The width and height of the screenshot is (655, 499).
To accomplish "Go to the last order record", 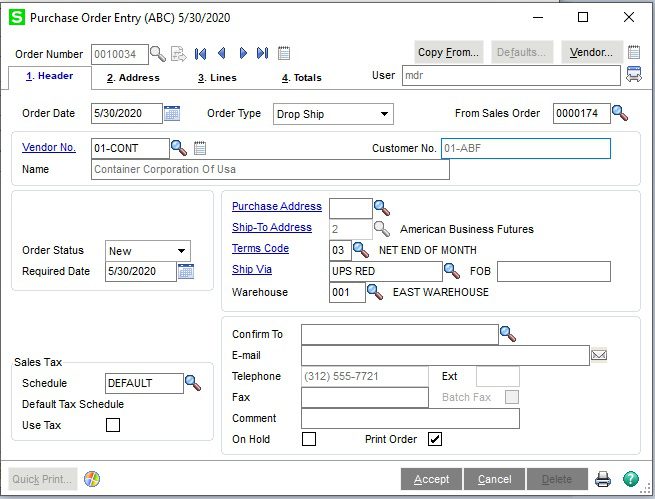I will click(x=263, y=53).
